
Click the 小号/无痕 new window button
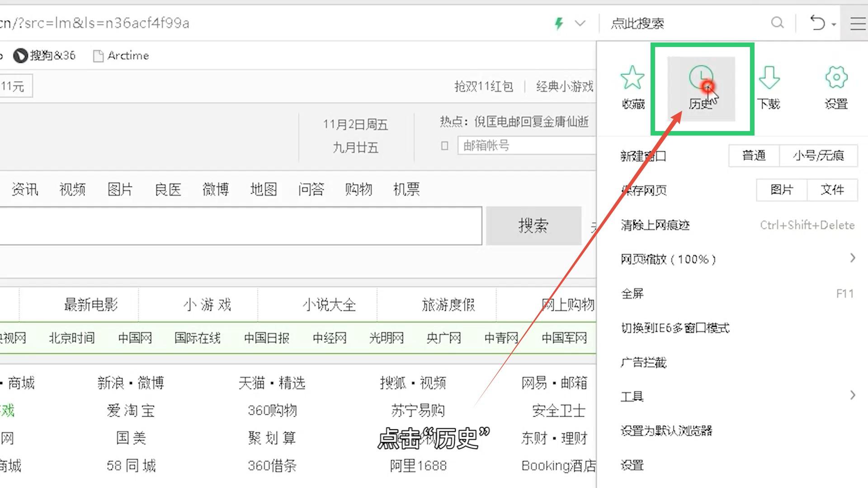[818, 156]
